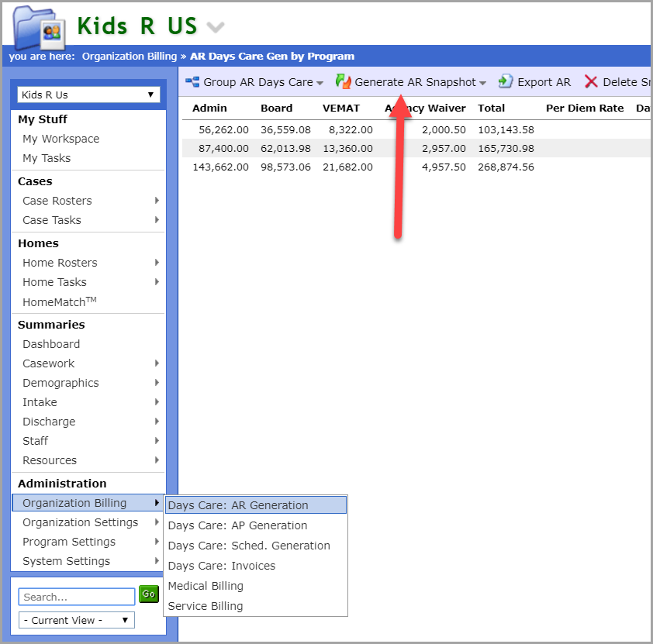The image size is (653, 644).
Task: Open My Workspace
Action: click(60, 139)
